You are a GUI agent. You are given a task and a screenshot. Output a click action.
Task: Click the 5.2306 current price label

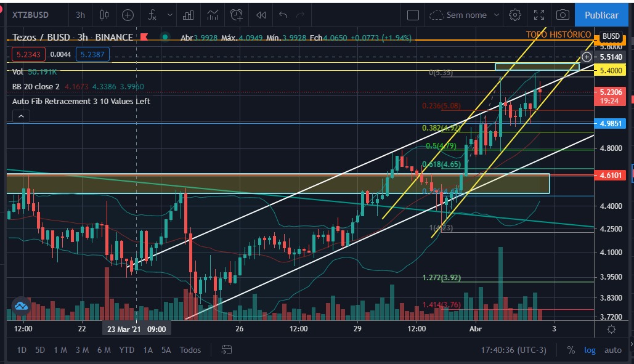click(x=610, y=96)
